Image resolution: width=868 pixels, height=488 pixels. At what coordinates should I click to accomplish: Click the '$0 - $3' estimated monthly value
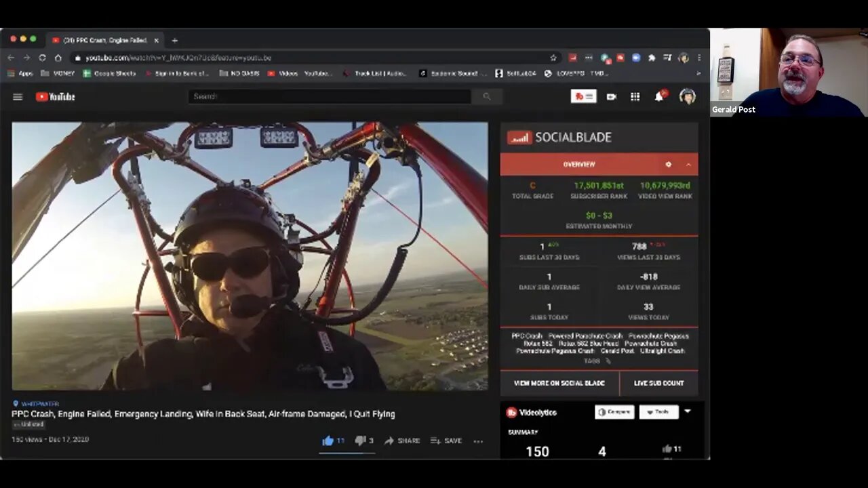[599, 216]
